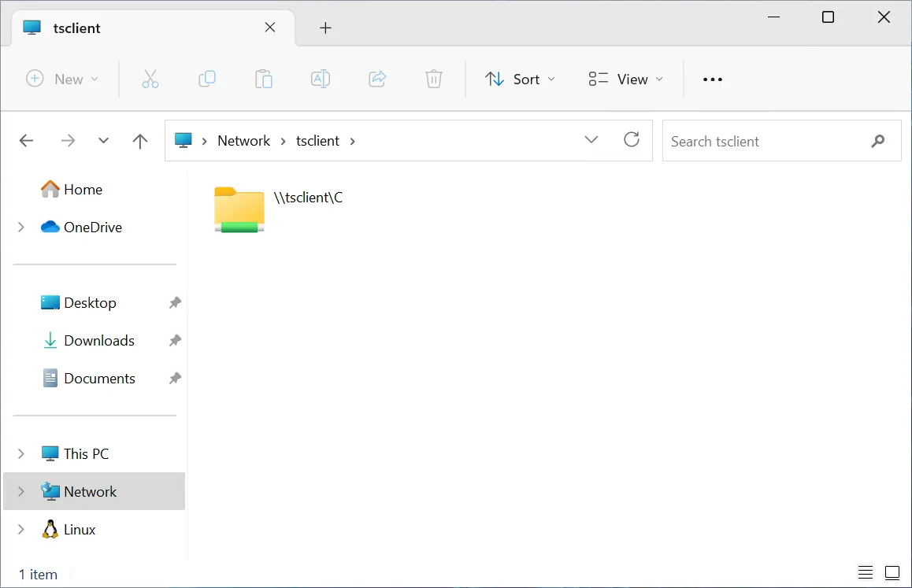Click the Cut scissors icon in toolbar
Viewport: 912px width, 588px height.
(x=150, y=79)
